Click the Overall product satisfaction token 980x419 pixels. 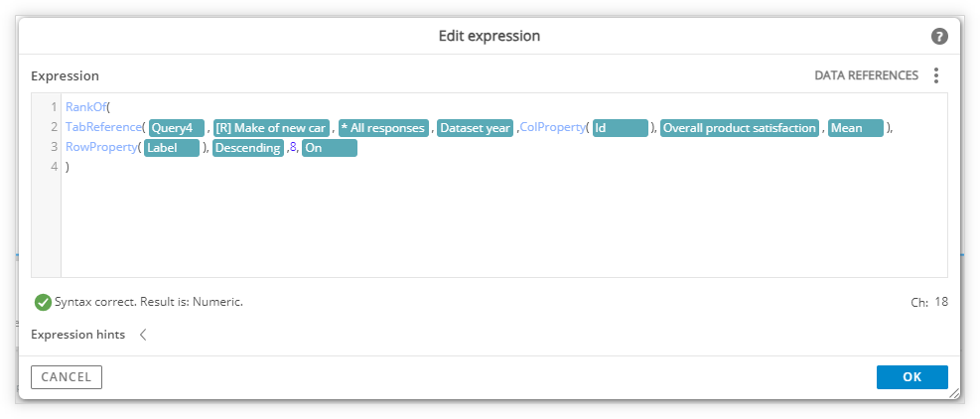pyautogui.click(x=740, y=128)
